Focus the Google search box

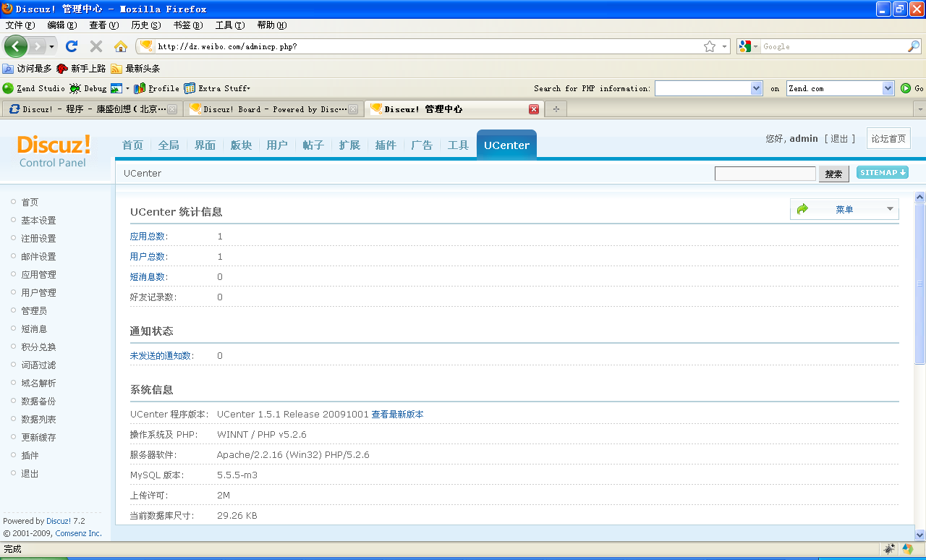[834, 46]
